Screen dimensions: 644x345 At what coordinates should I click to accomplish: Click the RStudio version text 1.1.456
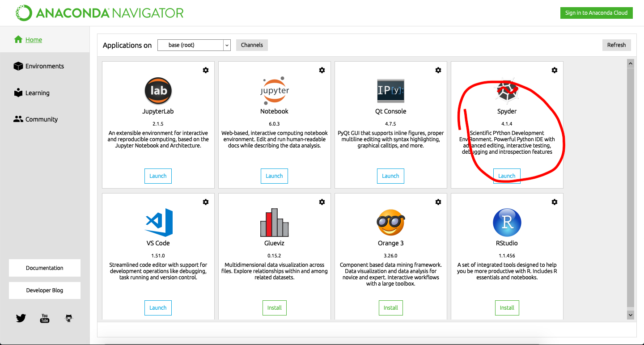[507, 256]
